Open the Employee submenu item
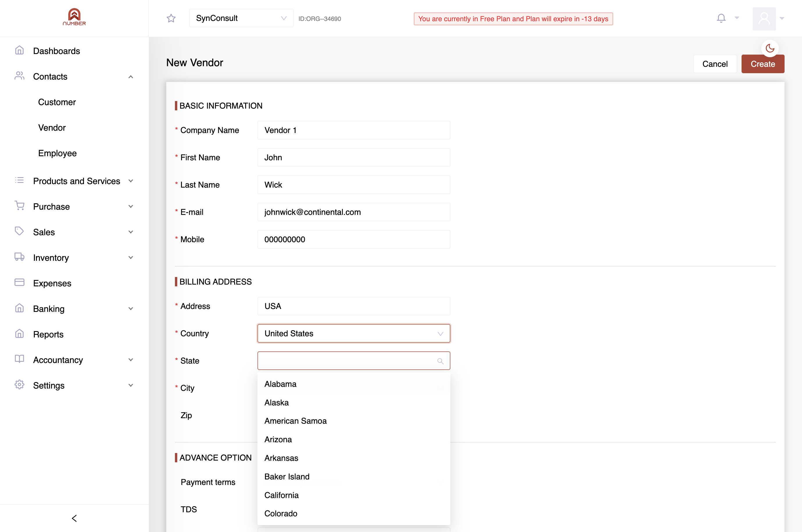Image resolution: width=802 pixels, height=532 pixels. [x=57, y=153]
